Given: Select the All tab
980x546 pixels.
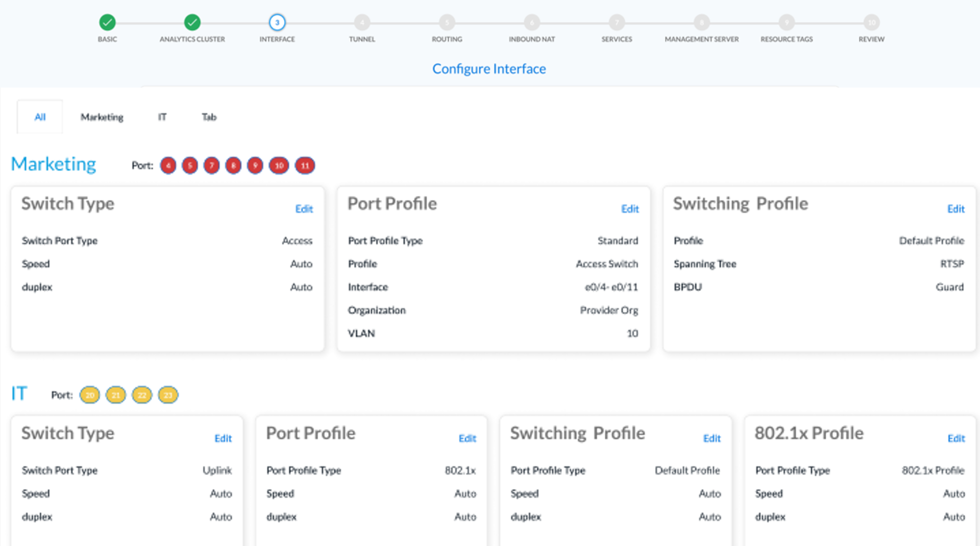Looking at the screenshot, I should [x=40, y=117].
